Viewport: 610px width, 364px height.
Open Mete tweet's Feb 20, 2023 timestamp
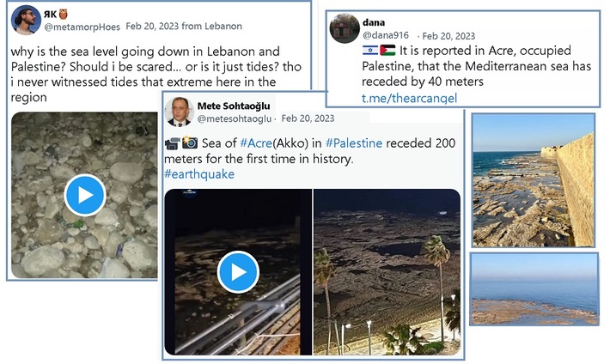click(x=308, y=118)
